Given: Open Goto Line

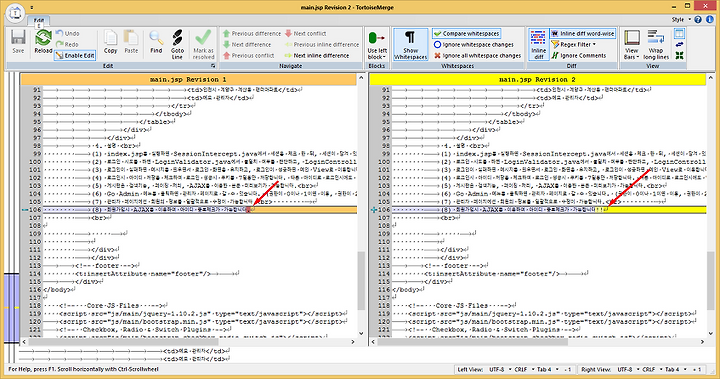Looking at the screenshot, I should coord(177,45).
